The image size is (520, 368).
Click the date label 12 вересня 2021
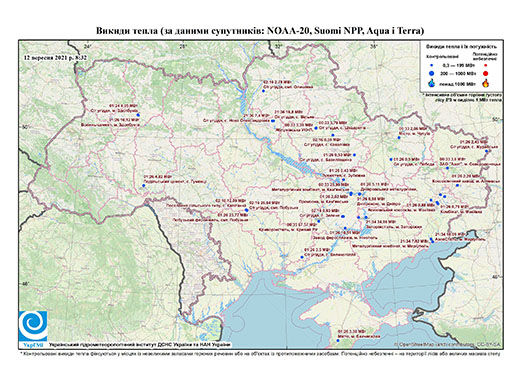[x=55, y=57]
